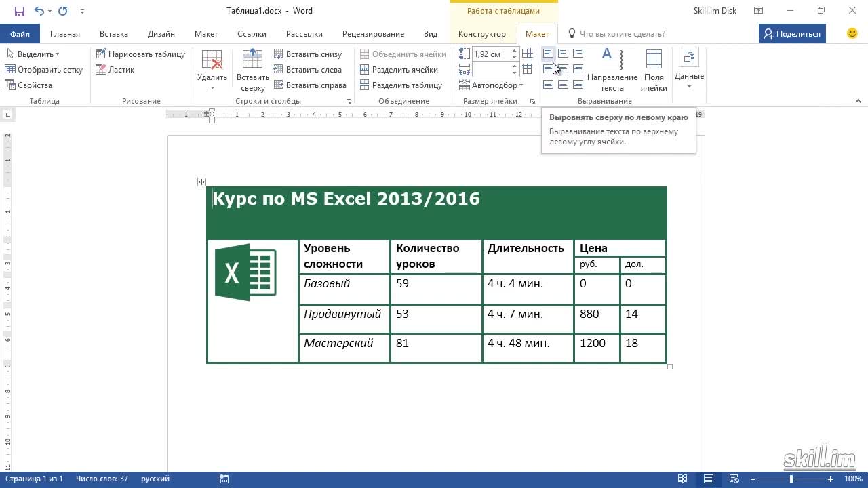Click the empty column width field
Image resolution: width=868 pixels, height=488 pixels.
click(x=490, y=70)
